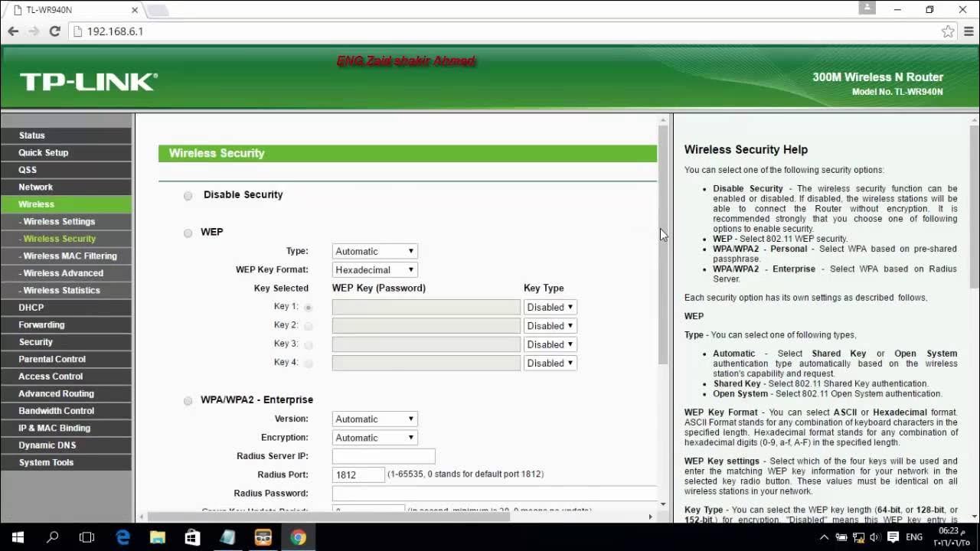Open Key 2 Key Type dropdown
This screenshot has height=551, width=980.
point(550,325)
